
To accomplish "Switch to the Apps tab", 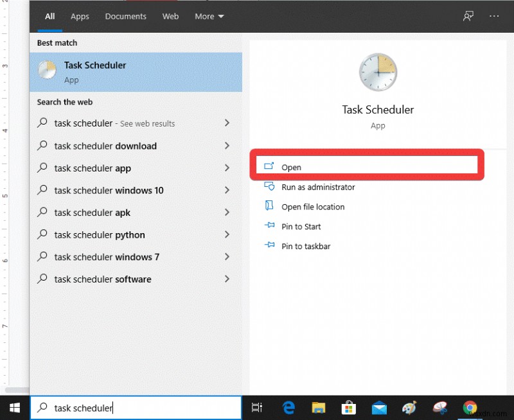I will (80, 16).
